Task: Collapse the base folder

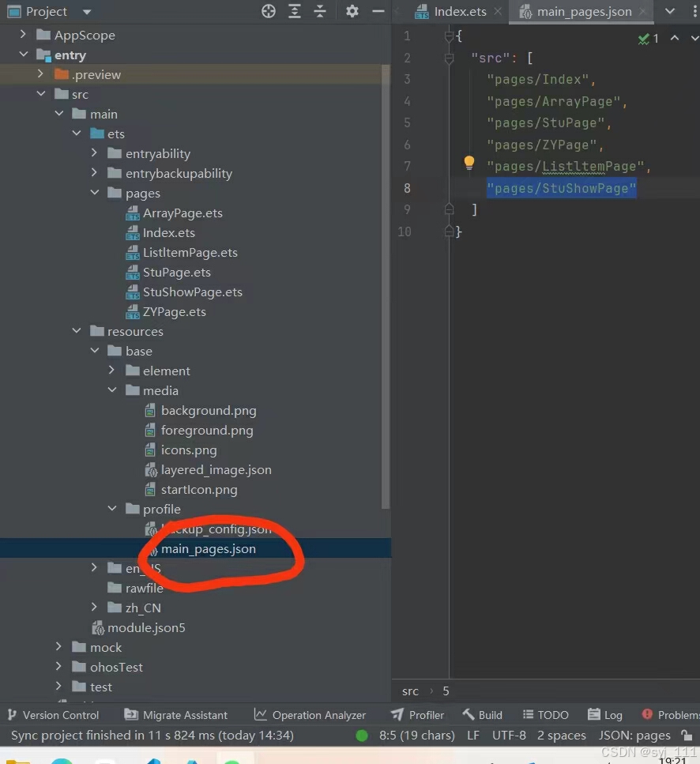Action: point(95,350)
